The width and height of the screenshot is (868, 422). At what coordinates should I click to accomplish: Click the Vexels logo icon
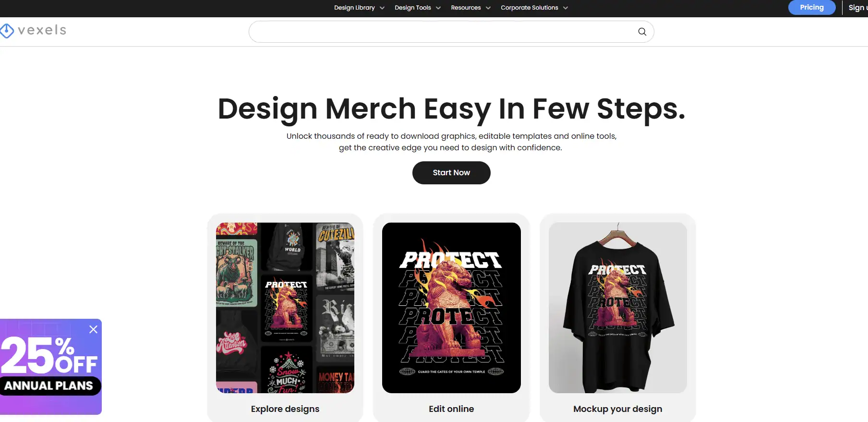pos(7,31)
